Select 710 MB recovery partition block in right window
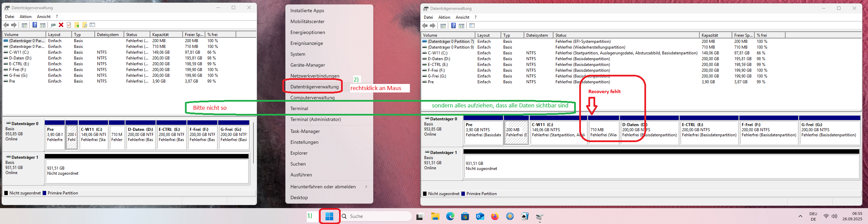Image resolution: width=868 pixels, height=224 pixels. point(604,130)
